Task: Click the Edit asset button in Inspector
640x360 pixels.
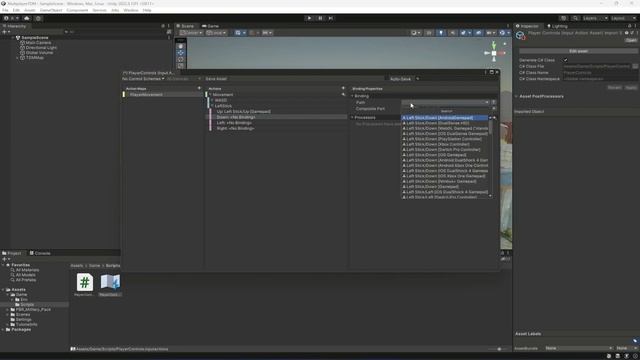Action: (578, 51)
